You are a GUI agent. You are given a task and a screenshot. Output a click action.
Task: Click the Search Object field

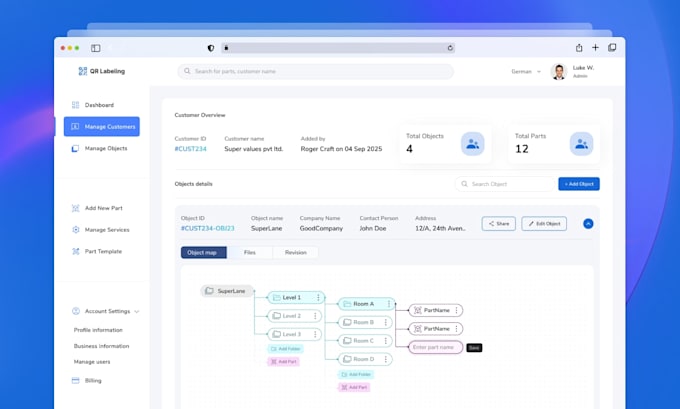click(504, 184)
